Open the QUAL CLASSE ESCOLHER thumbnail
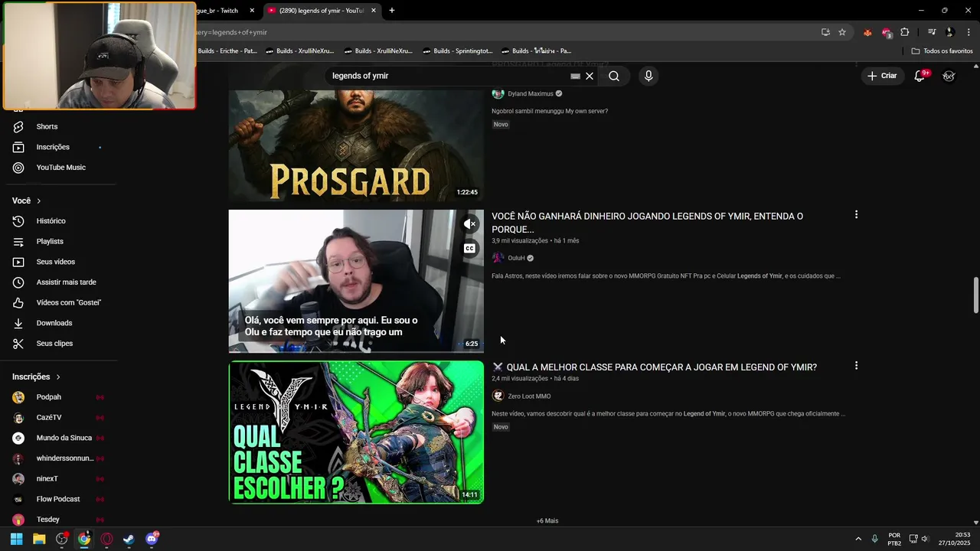This screenshot has width=980, height=551. point(356,432)
